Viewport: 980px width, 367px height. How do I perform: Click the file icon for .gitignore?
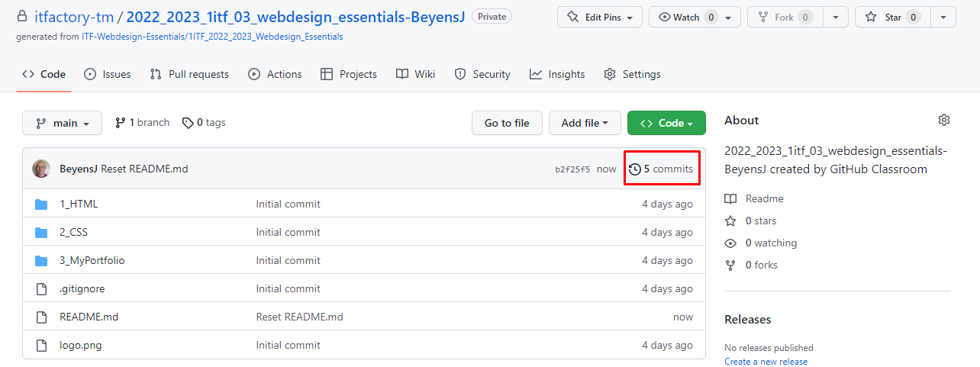pos(41,288)
